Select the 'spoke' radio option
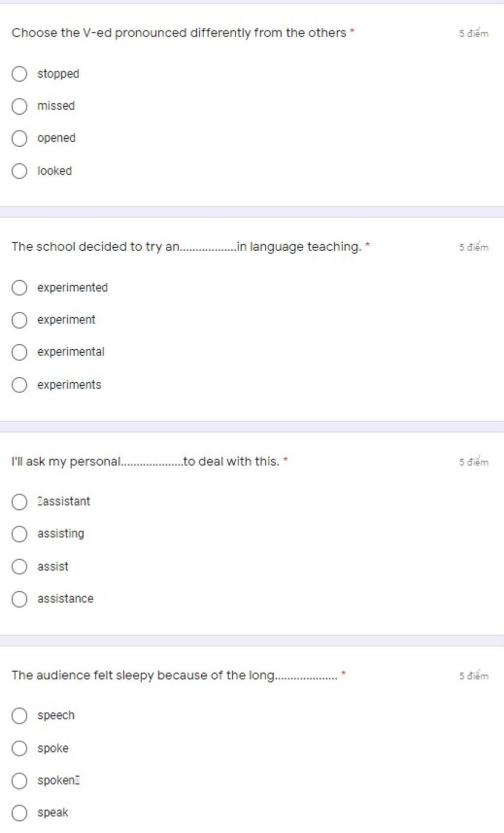Image resolution: width=504 pixels, height=833 pixels. click(x=19, y=748)
